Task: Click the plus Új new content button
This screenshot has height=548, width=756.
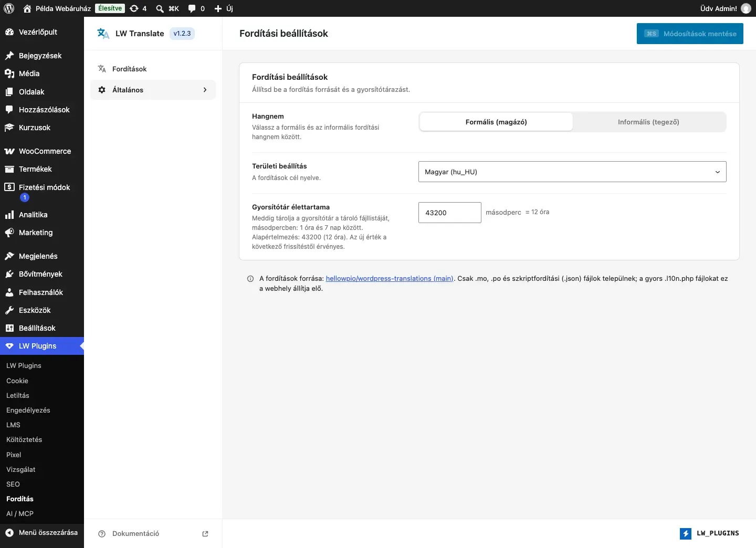Action: pos(224,8)
